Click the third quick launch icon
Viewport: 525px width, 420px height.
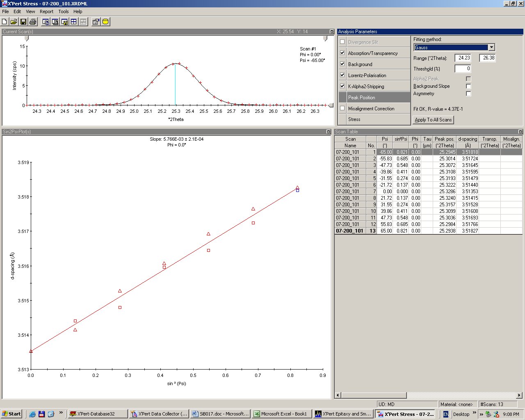point(51,414)
